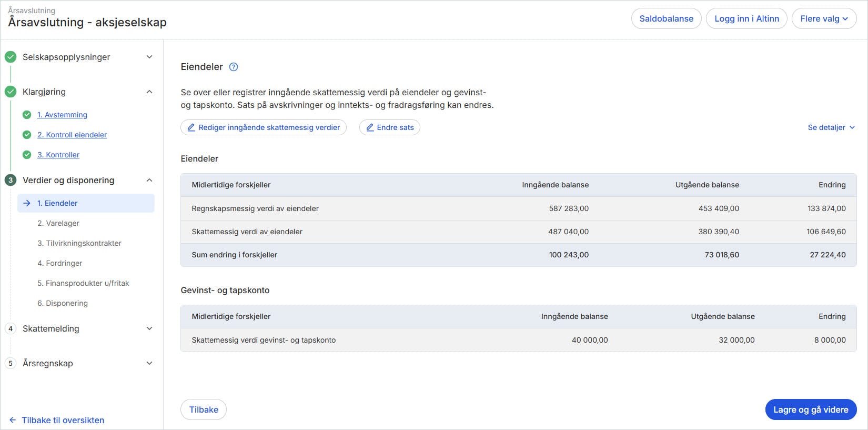
Task: Open the 1. Avstemming link
Action: [62, 115]
